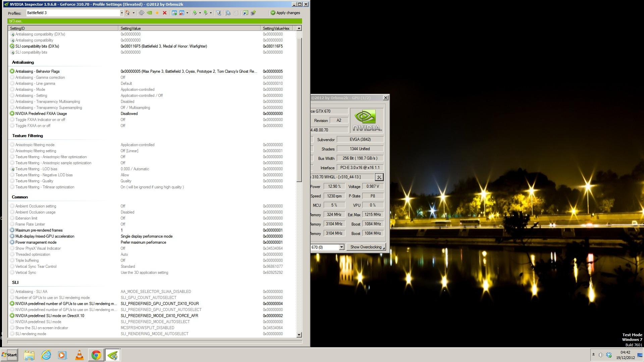Open the Profiles dropdown list

click(121, 13)
